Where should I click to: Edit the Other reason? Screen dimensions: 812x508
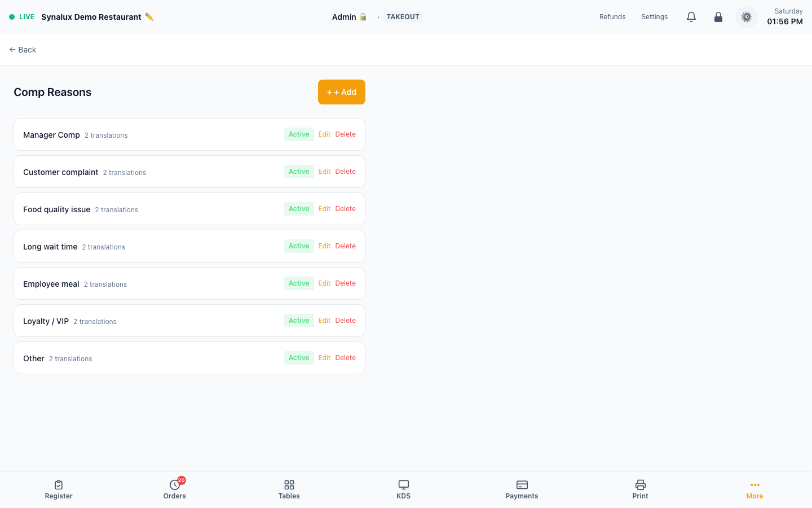(324, 358)
